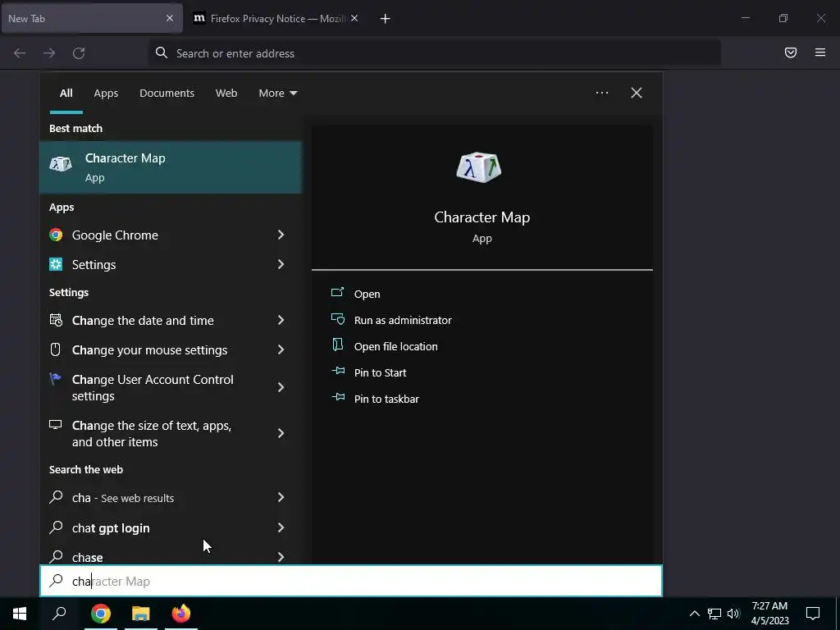Click Run as administrator
This screenshot has height=630, width=840.
(x=403, y=321)
